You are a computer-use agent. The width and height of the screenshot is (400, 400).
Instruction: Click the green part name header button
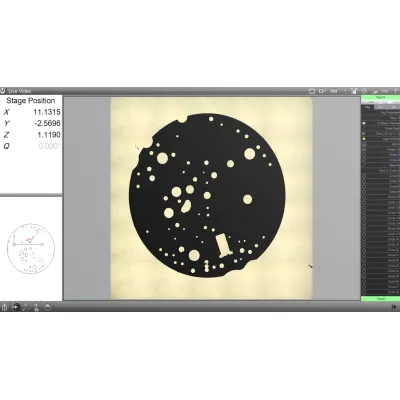pos(380,97)
